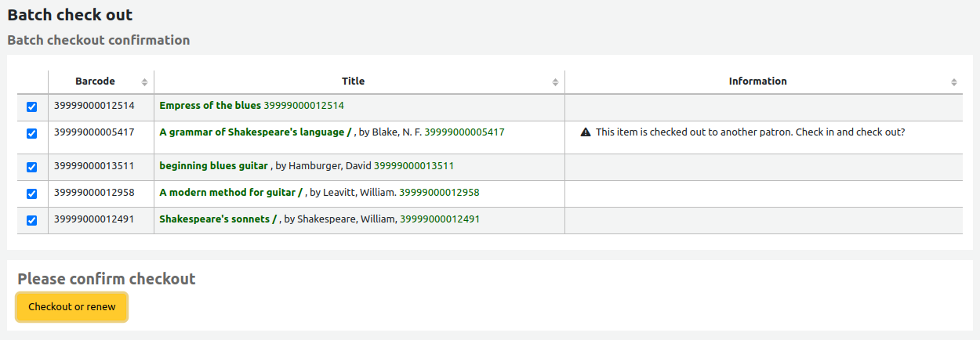This screenshot has height=340, width=980.
Task: Click the warning triangle icon
Action: point(586,132)
